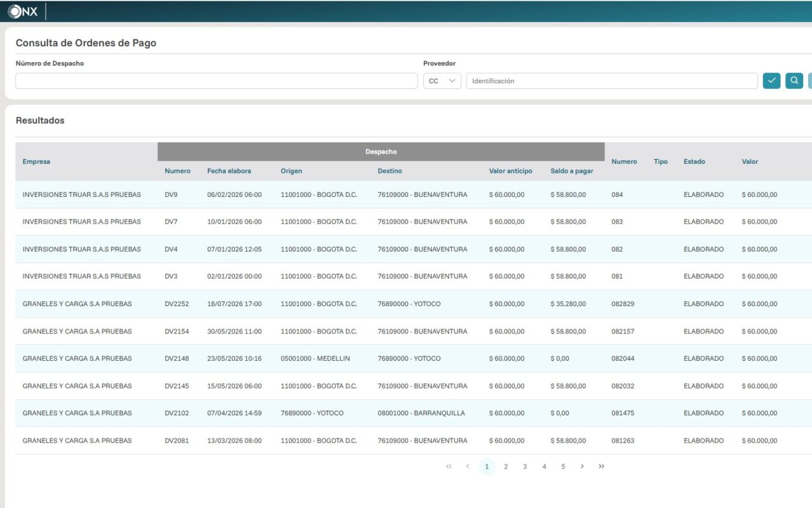Click order number 081475

(623, 413)
